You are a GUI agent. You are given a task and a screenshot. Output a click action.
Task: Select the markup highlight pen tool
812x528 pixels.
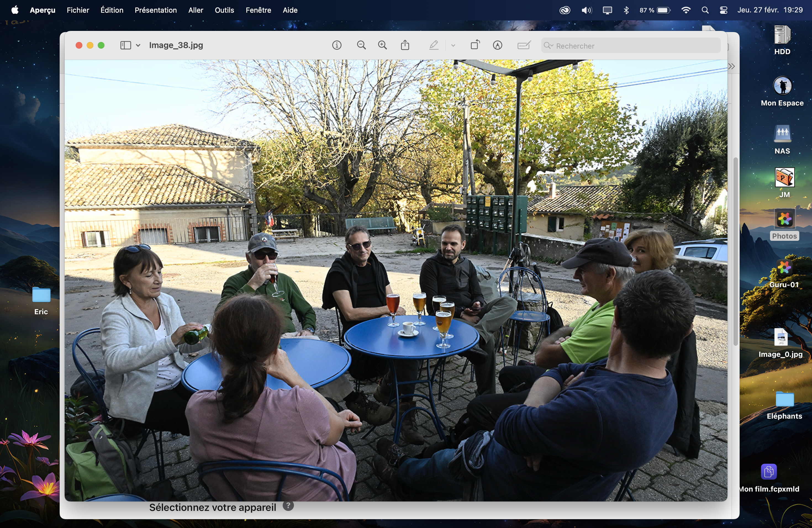(x=433, y=45)
